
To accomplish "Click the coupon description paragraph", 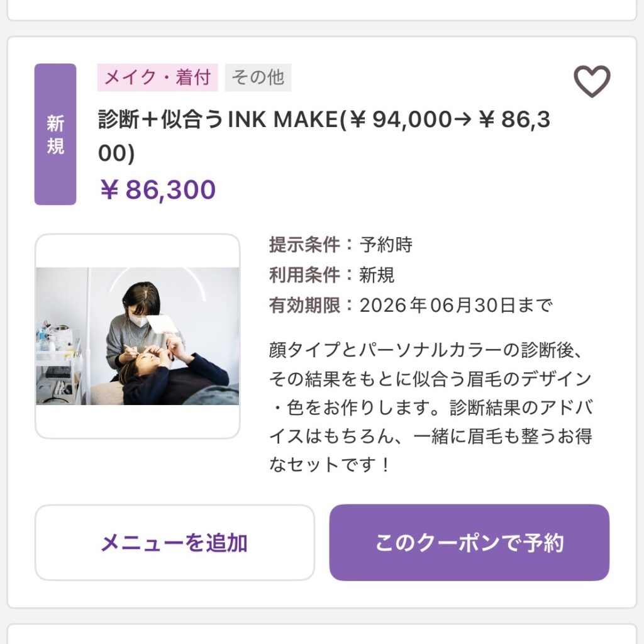I will click(x=431, y=407).
